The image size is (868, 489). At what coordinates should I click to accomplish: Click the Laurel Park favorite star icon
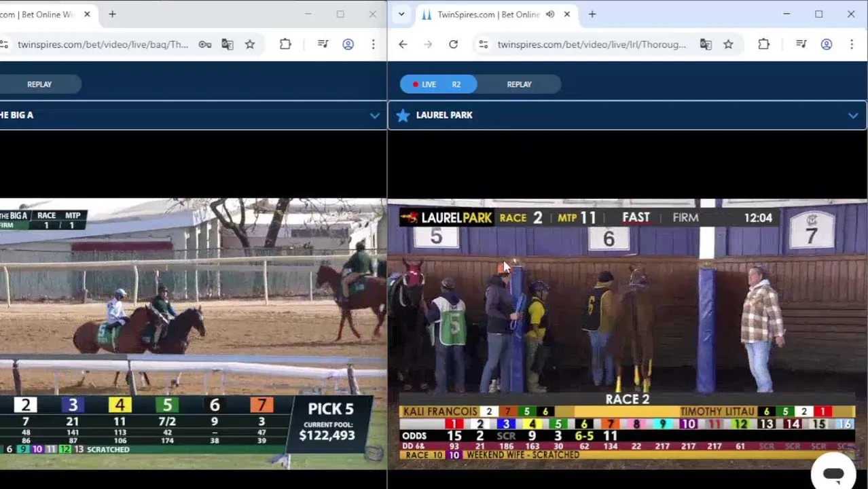[x=403, y=115]
